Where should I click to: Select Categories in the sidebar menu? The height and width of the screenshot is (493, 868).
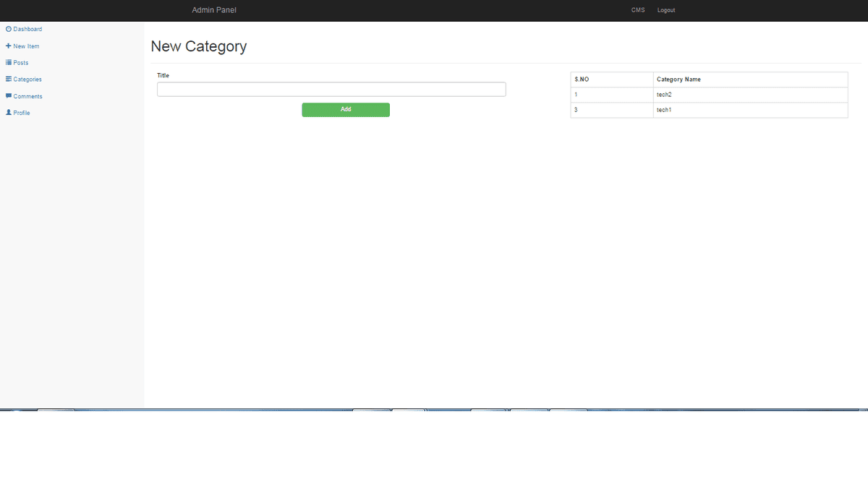[27, 80]
